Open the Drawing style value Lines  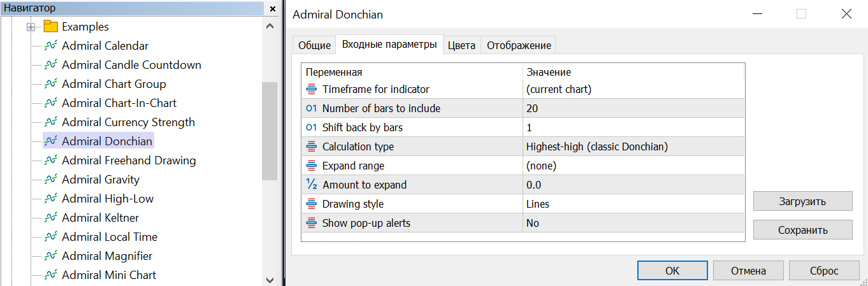click(633, 204)
